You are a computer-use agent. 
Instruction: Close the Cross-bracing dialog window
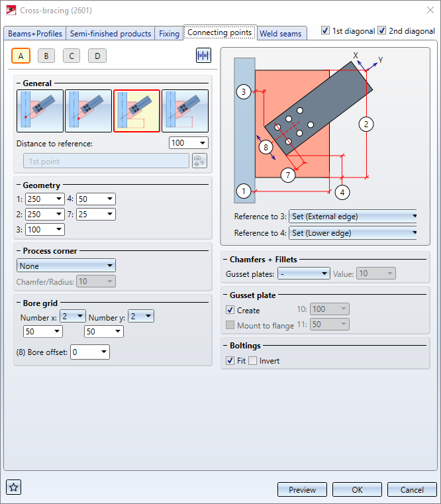coord(430,11)
